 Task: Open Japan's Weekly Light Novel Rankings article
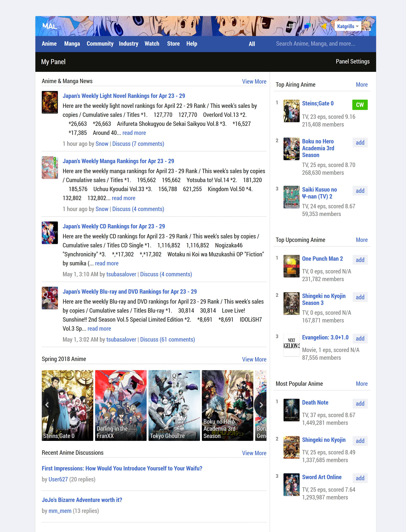(x=124, y=96)
